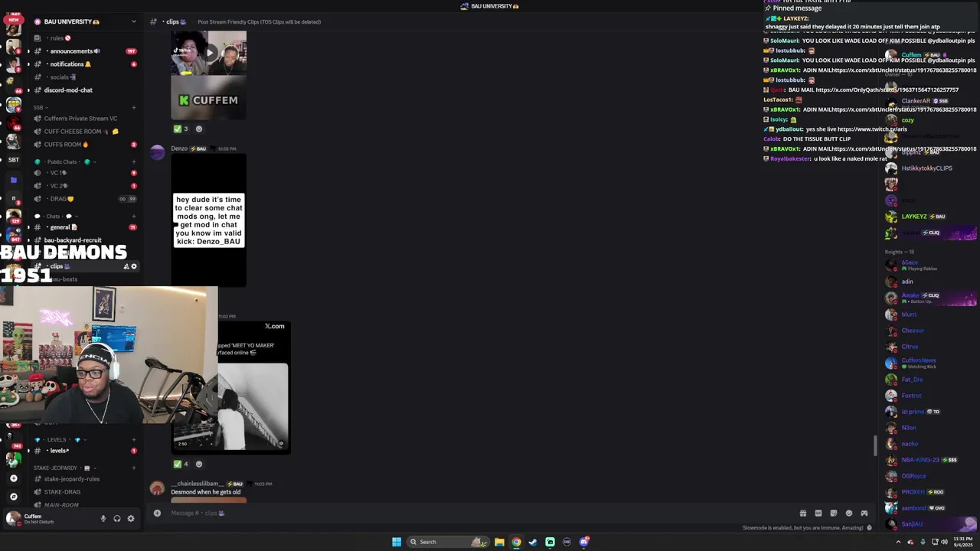980x551 pixels.
Task: Open File Explorer from the taskbar
Action: tap(499, 542)
